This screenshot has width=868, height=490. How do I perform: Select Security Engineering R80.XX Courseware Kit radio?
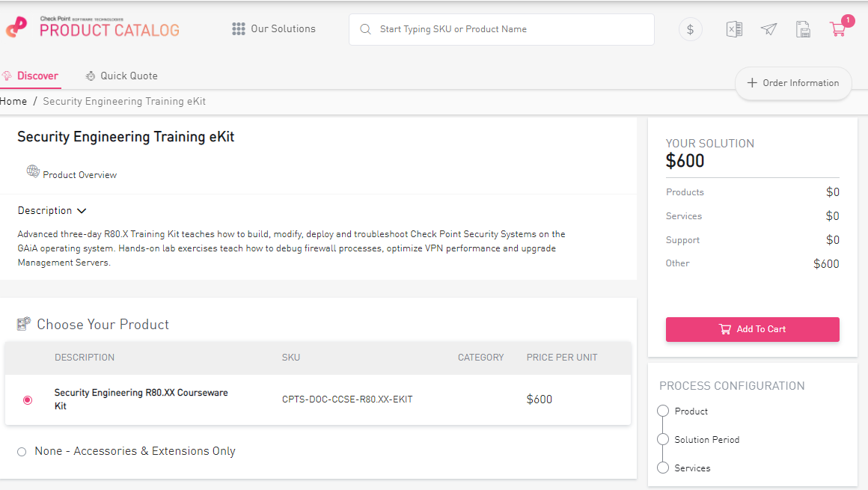pos(28,400)
